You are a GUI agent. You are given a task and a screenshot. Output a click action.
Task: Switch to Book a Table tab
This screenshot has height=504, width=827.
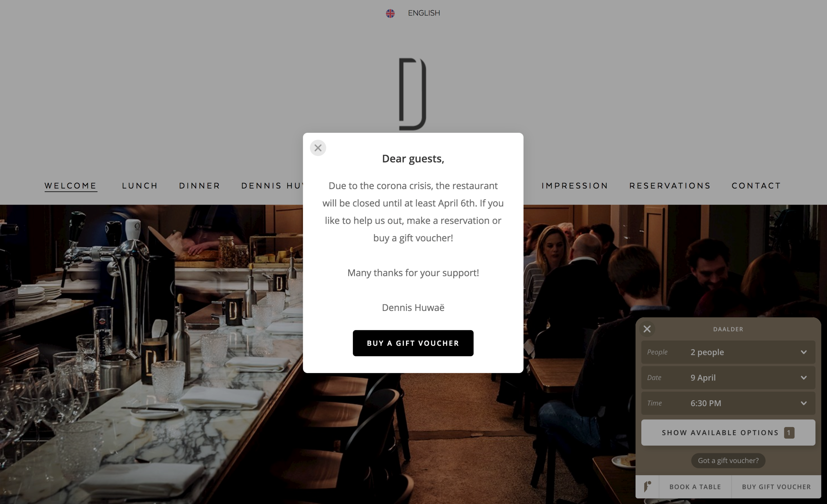coord(695,487)
